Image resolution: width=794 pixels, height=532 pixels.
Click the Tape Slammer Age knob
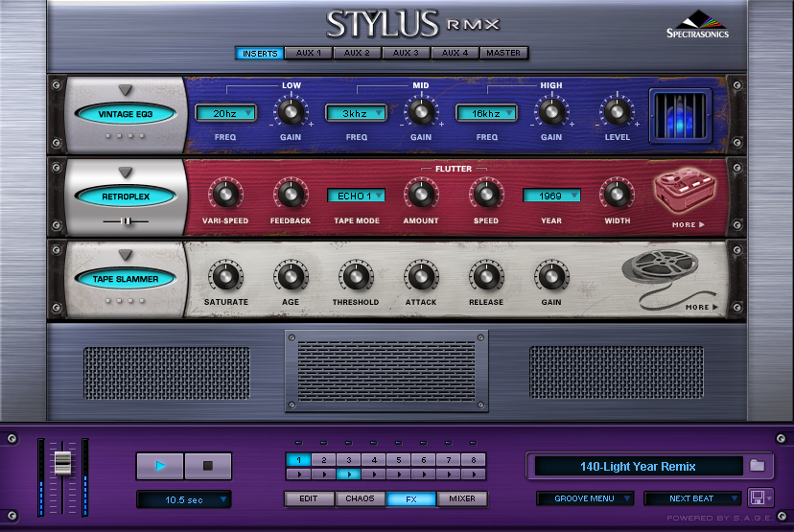(x=291, y=276)
